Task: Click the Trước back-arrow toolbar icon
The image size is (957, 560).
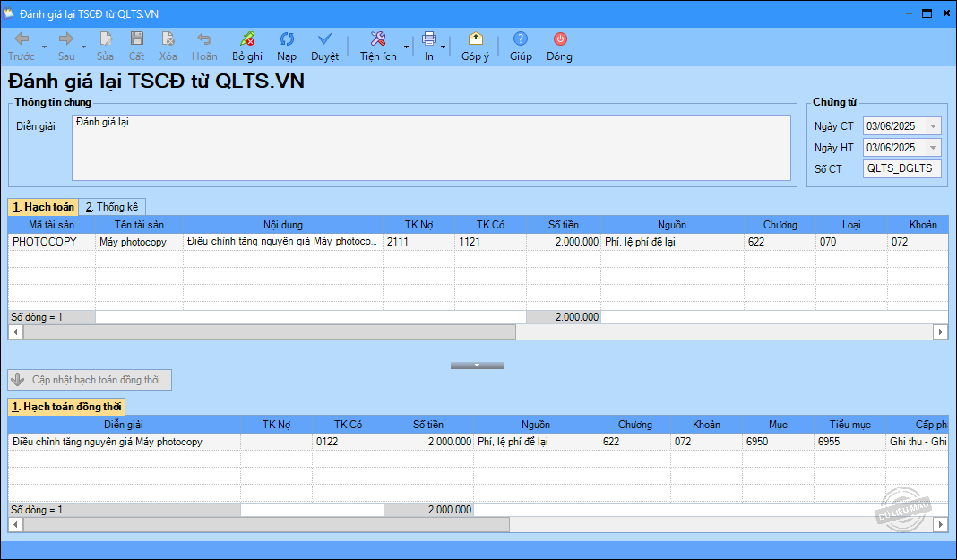Action: pyautogui.click(x=22, y=39)
